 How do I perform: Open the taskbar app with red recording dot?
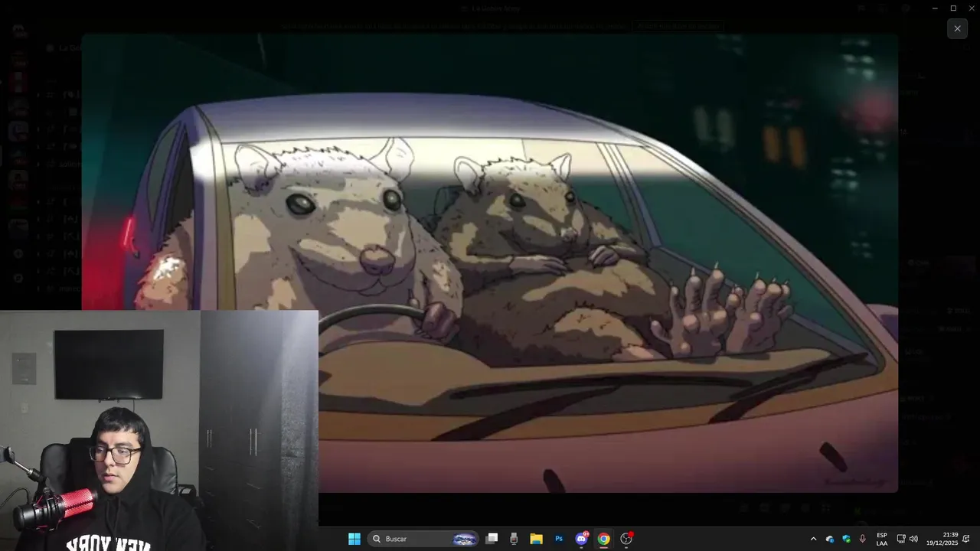pos(626,539)
